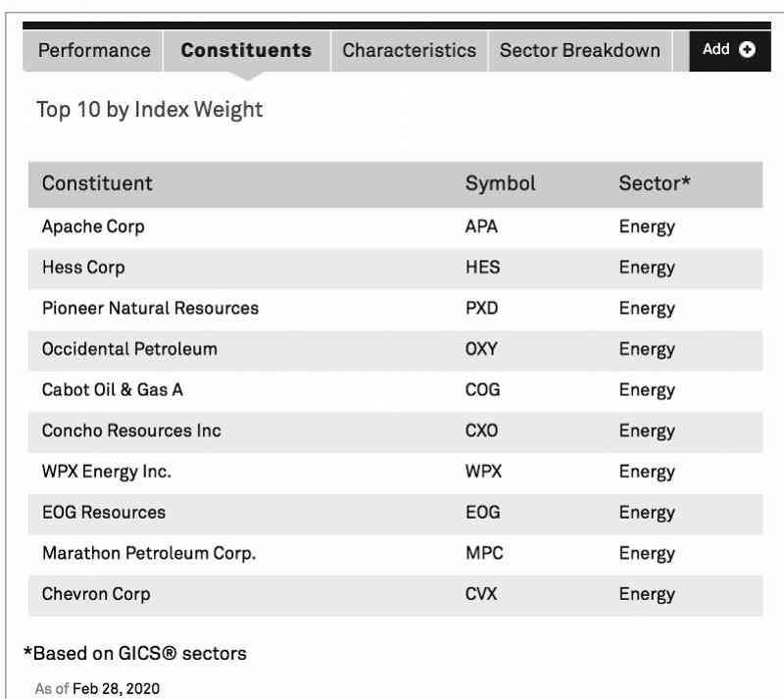This screenshot has height=699, width=784.
Task: Click the plus icon on Add button
Action: 748,49
